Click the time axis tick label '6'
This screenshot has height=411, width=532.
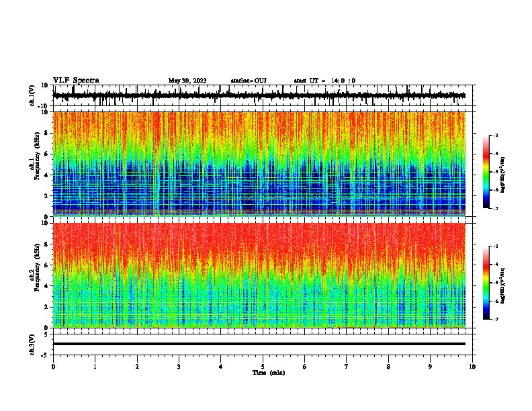(x=305, y=367)
